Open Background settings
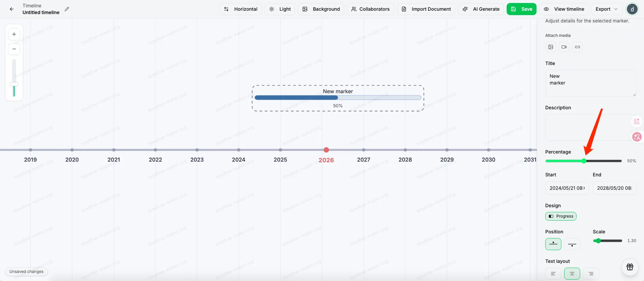Viewport: 644px width, 281px height. (x=321, y=9)
